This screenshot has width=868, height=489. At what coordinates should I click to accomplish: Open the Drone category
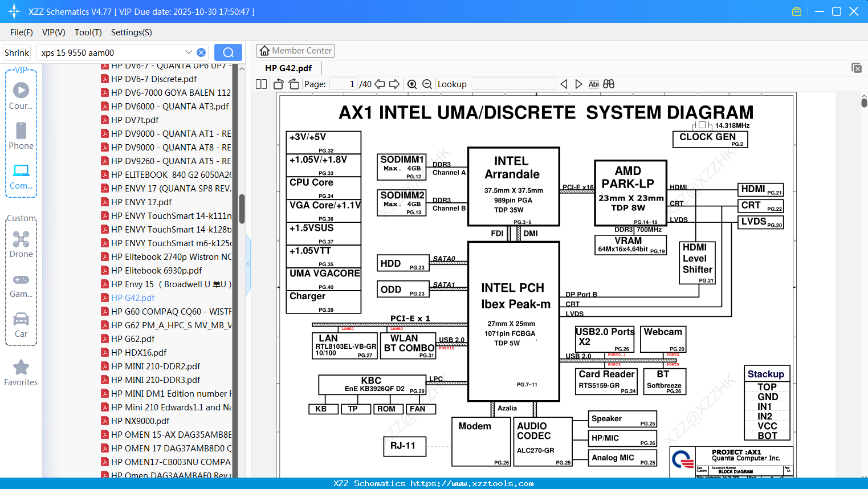click(21, 244)
